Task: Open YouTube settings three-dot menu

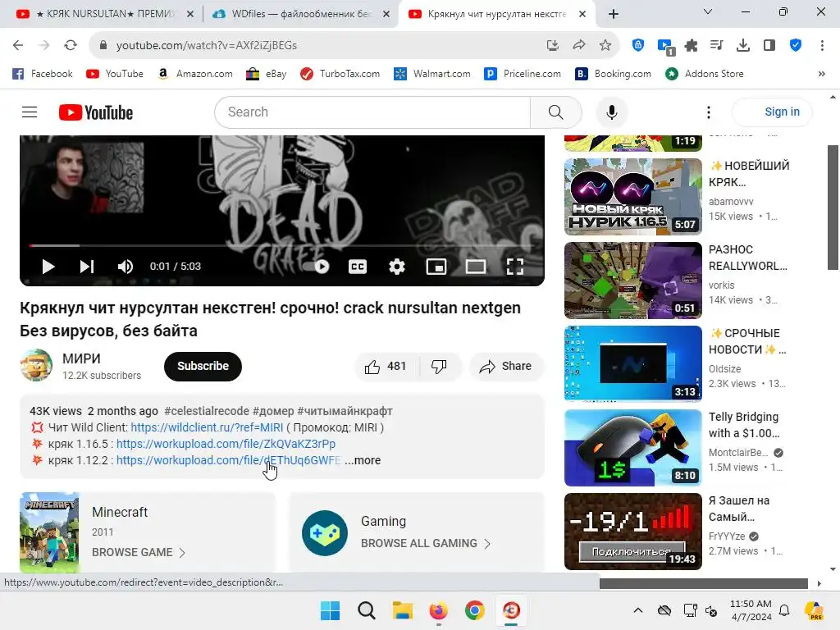Action: click(709, 112)
